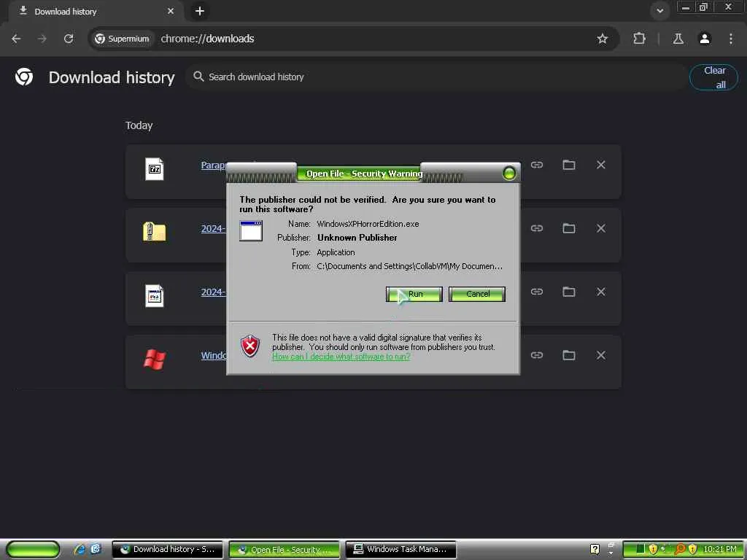
Task: Switch to Open File - Security taskbar button
Action: coord(285,550)
